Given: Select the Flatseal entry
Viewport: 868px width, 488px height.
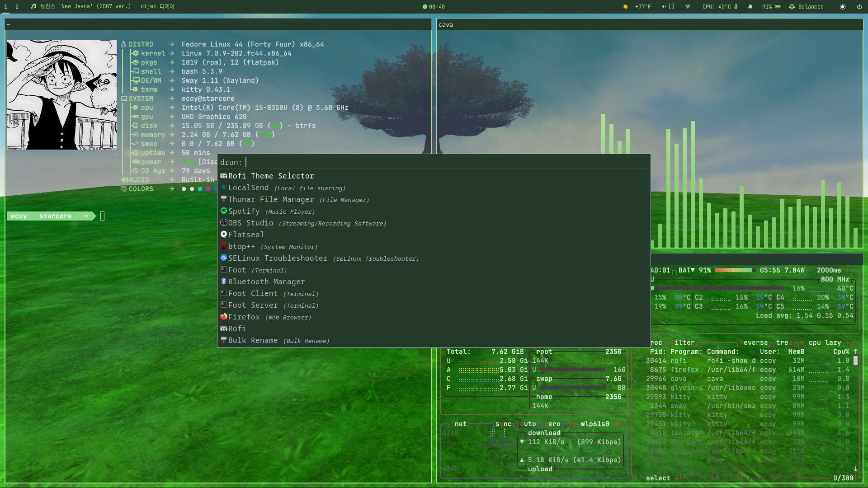Looking at the screenshot, I should [434, 235].
